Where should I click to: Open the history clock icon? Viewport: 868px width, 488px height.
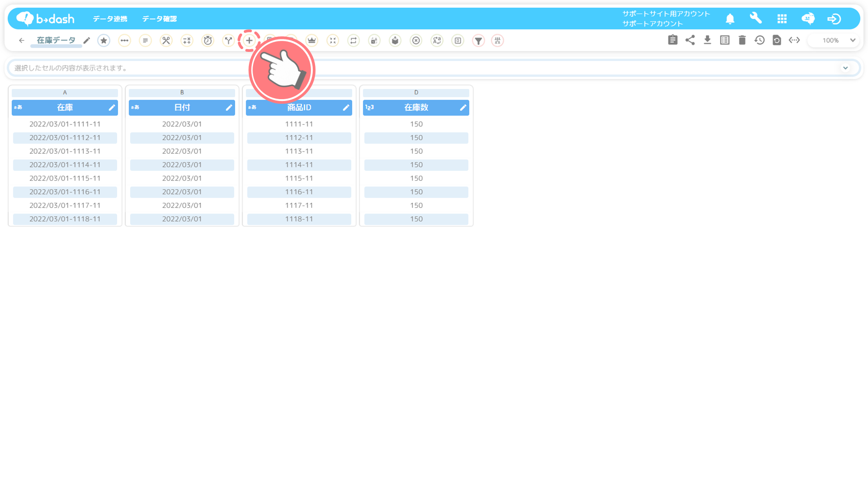pyautogui.click(x=760, y=40)
